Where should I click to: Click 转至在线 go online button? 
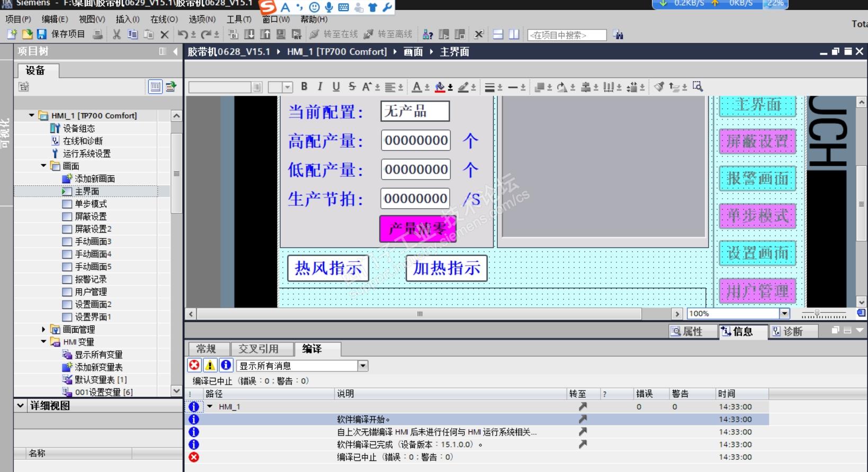pos(334,34)
